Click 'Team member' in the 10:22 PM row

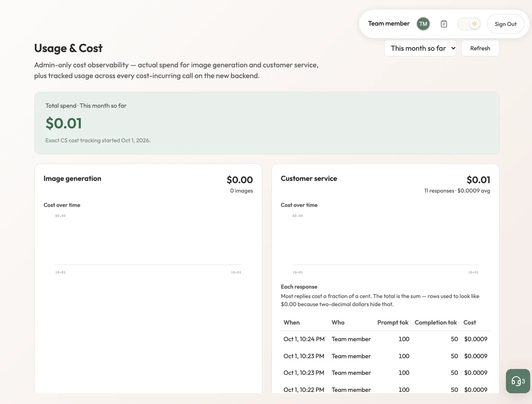pos(351,390)
